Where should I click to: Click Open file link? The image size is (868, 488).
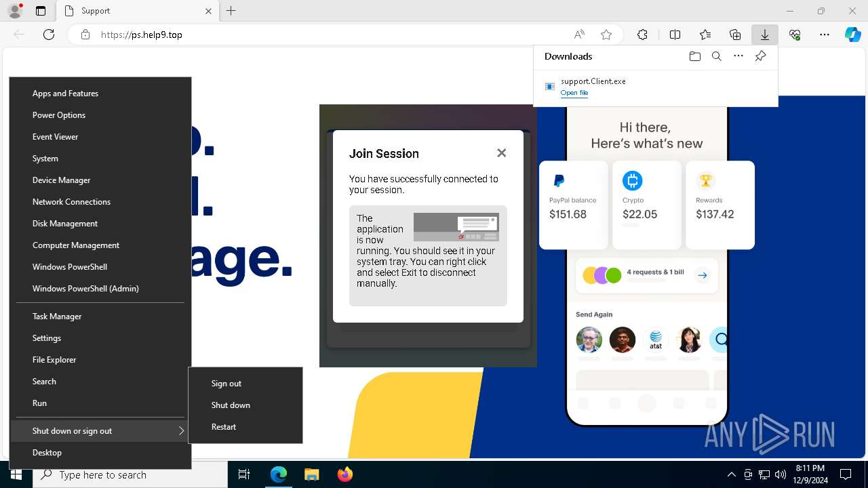[574, 93]
